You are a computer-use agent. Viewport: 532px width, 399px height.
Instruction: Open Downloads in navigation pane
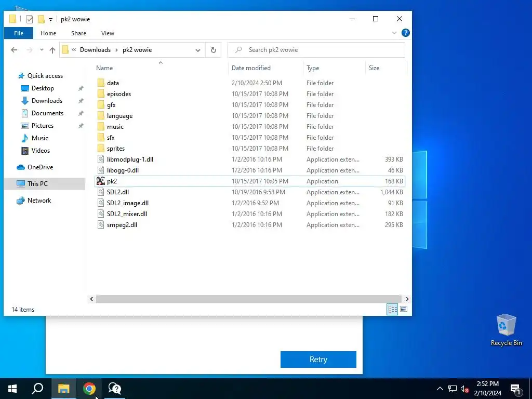tap(47, 101)
